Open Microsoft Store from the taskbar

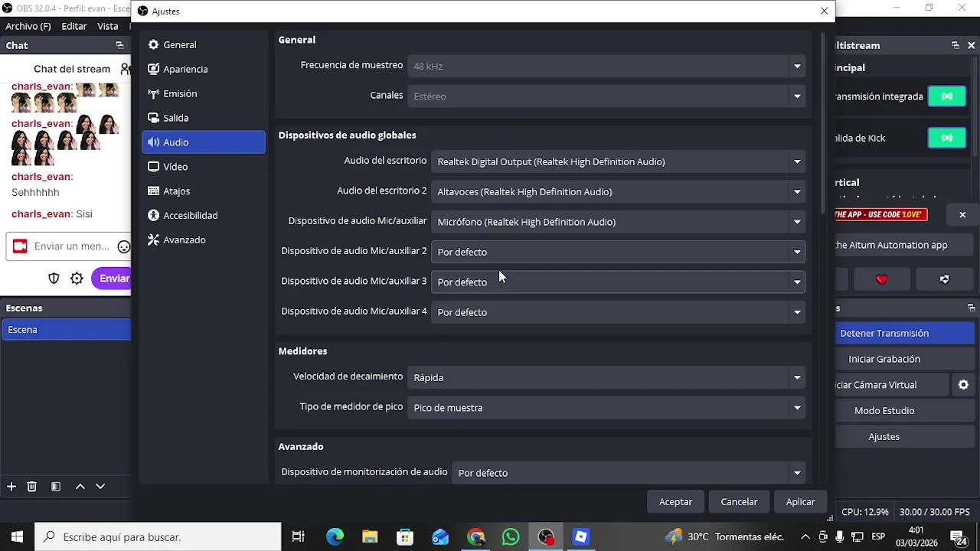tap(405, 536)
